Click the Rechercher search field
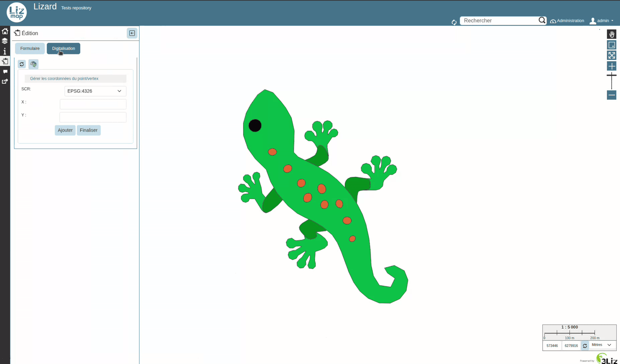 (500, 20)
